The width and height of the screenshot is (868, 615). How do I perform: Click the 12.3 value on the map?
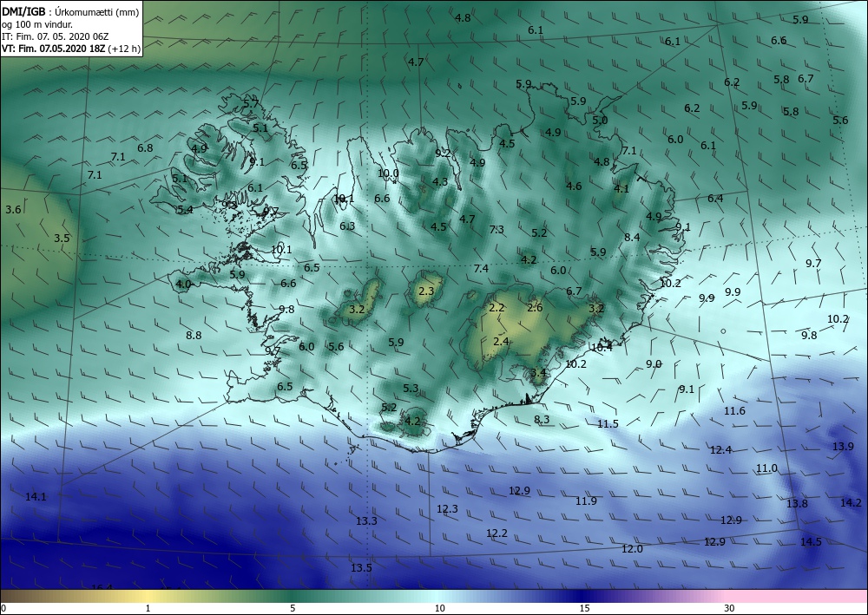tap(447, 509)
